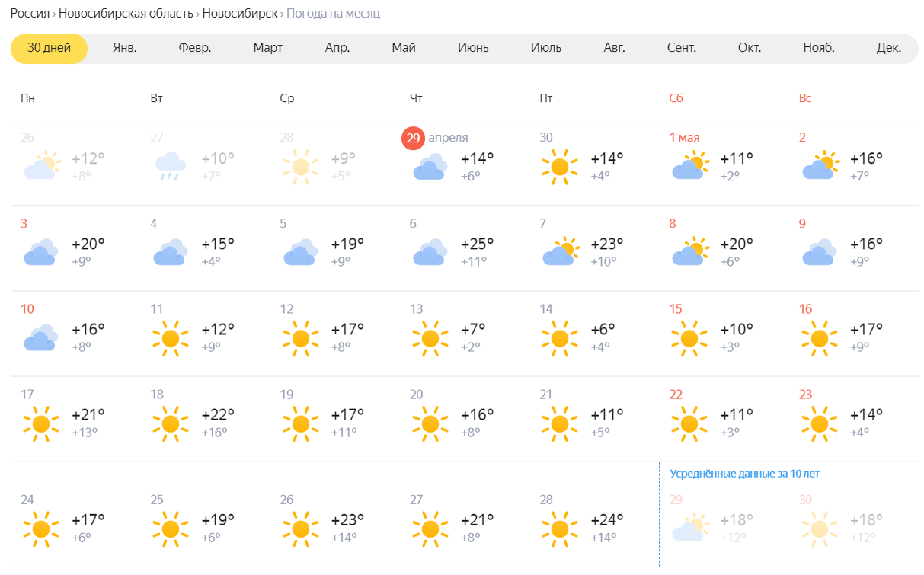
Task: Click the sun icon for May 28
Action: [x=560, y=528]
